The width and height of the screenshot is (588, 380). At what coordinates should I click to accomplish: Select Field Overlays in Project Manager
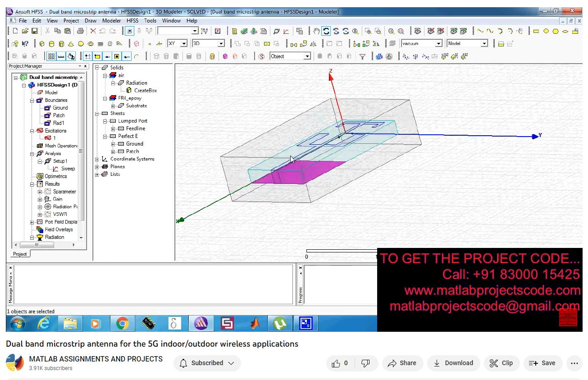59,229
